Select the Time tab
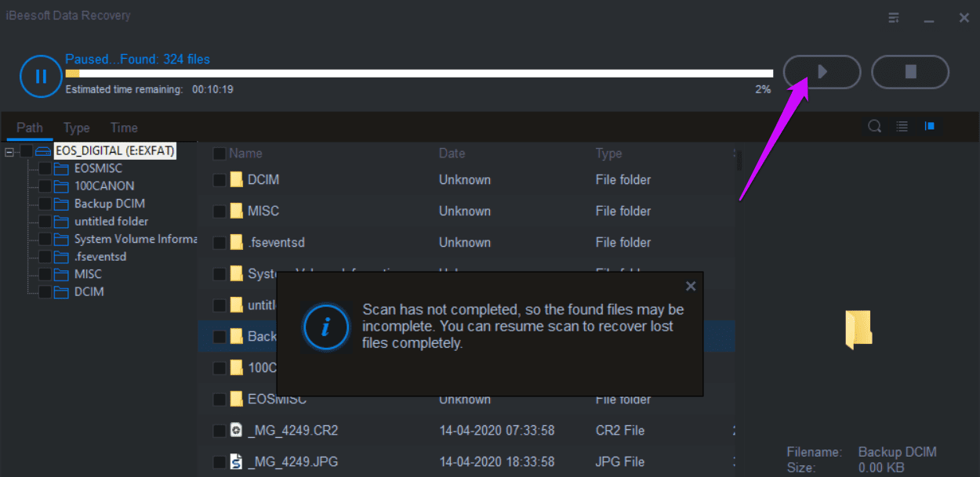 [x=124, y=128]
